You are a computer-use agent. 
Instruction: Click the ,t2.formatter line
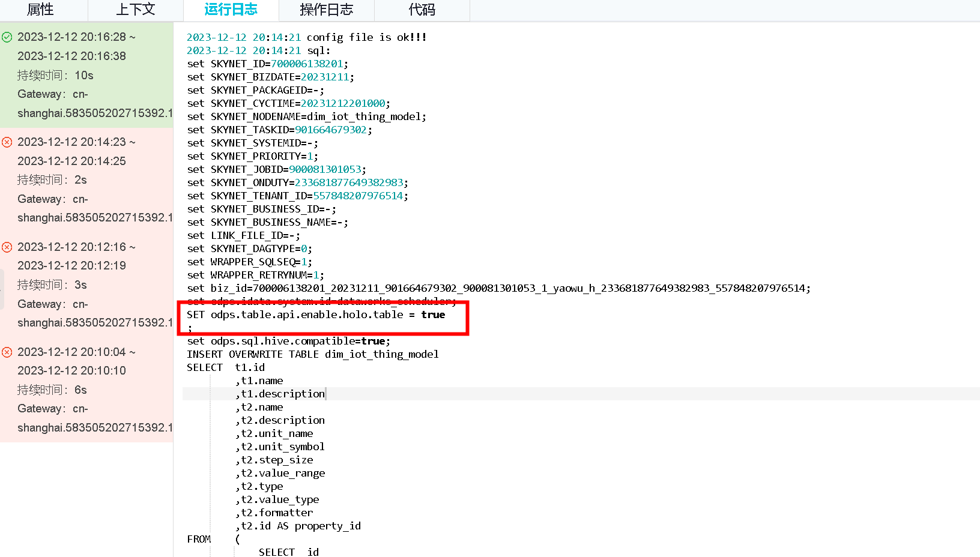click(274, 513)
